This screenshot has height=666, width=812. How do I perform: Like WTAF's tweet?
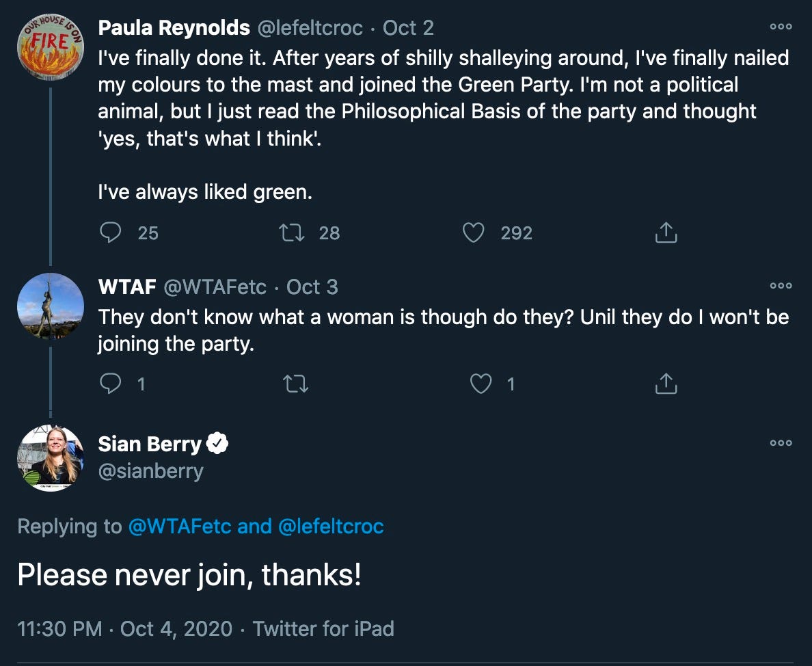(481, 384)
